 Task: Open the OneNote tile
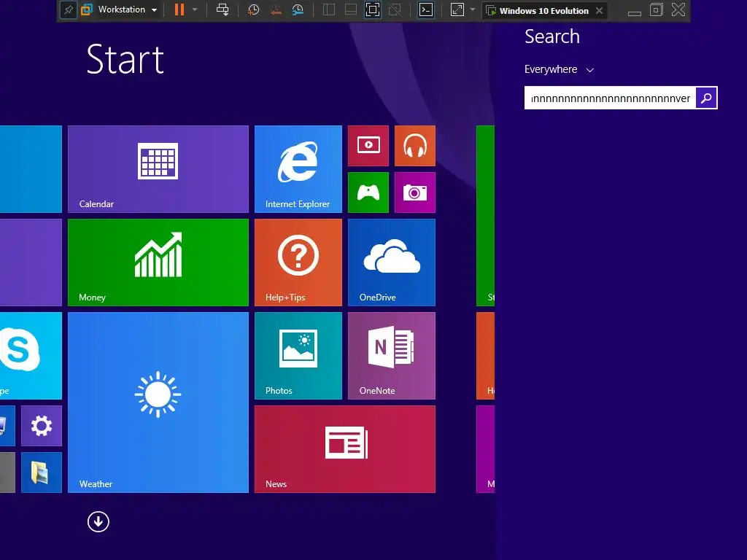pyautogui.click(x=392, y=356)
